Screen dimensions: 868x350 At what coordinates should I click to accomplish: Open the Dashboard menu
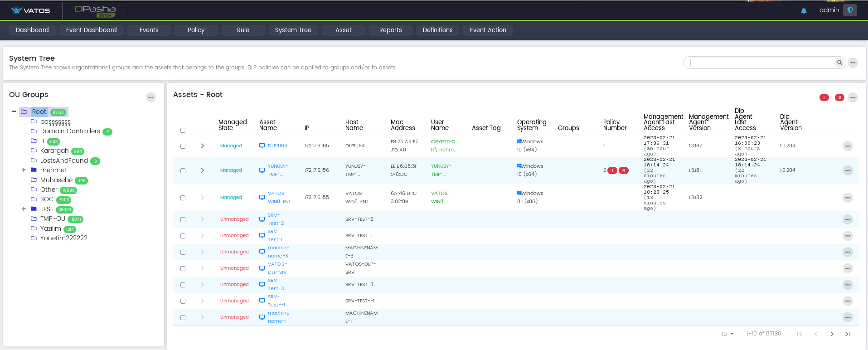click(32, 30)
